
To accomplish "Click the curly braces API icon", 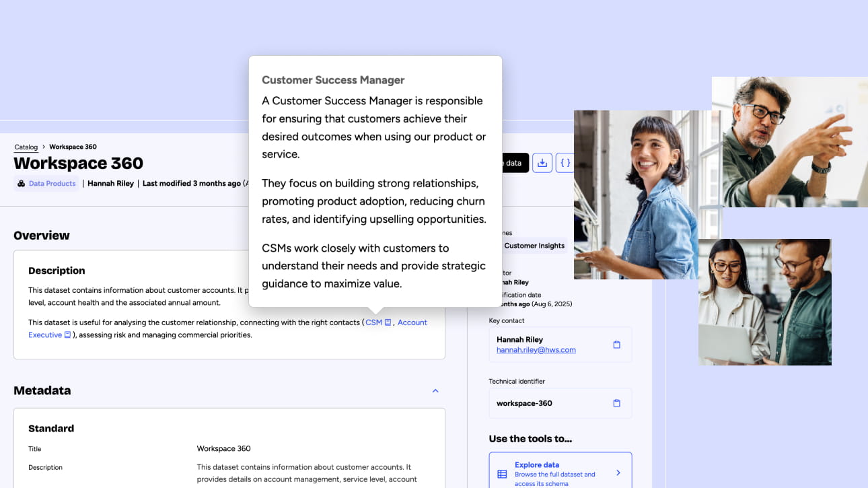I will (x=565, y=163).
